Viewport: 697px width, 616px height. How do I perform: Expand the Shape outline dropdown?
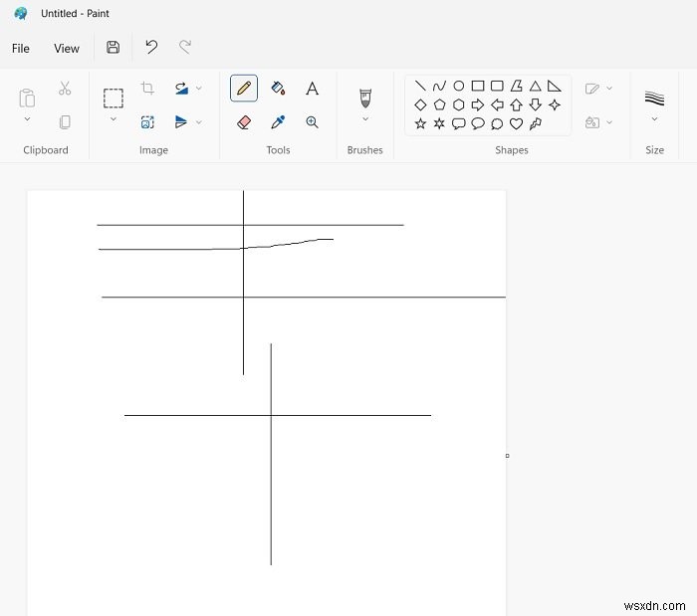point(609,88)
